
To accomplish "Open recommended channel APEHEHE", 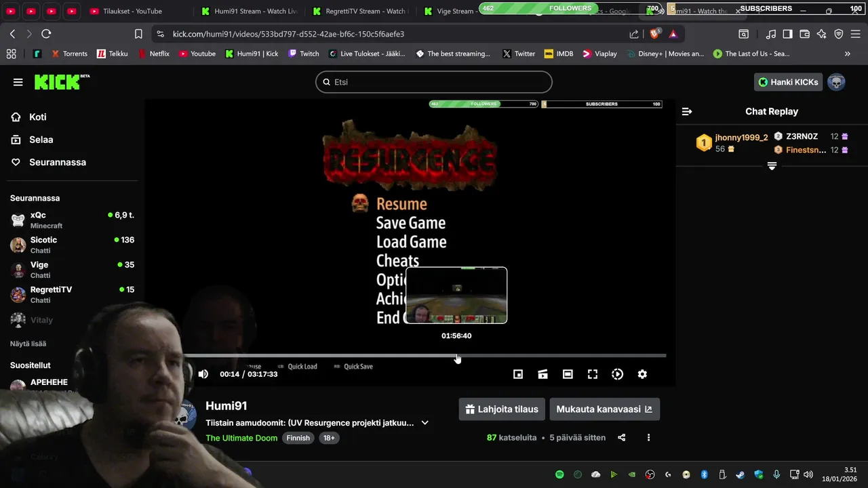I will pyautogui.click(x=49, y=382).
